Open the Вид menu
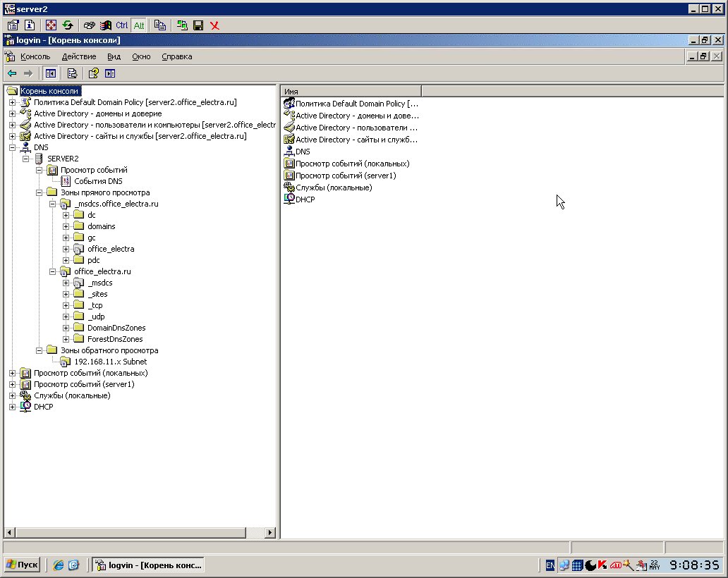Viewport: 728px width, 578px height. click(114, 56)
